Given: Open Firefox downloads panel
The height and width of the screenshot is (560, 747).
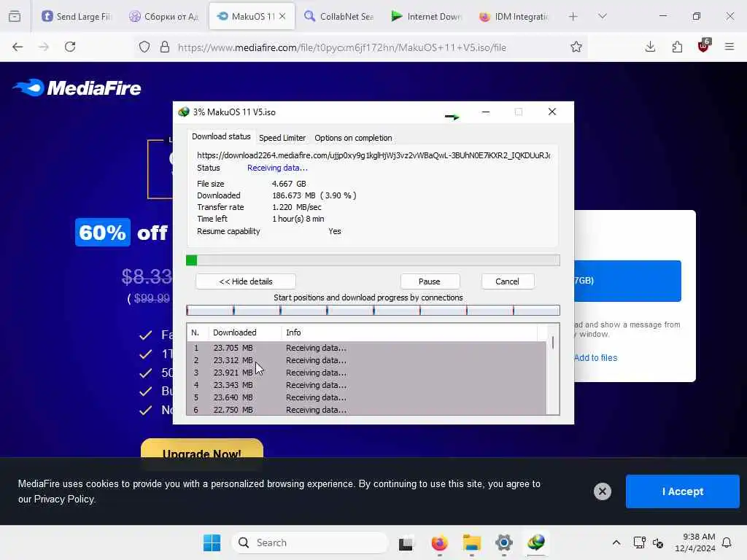Looking at the screenshot, I should coord(650,47).
